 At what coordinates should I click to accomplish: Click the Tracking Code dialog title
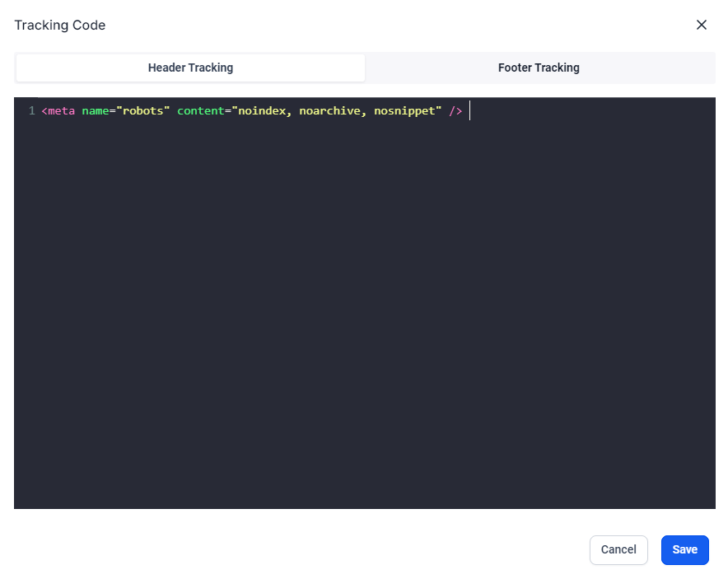(x=59, y=25)
